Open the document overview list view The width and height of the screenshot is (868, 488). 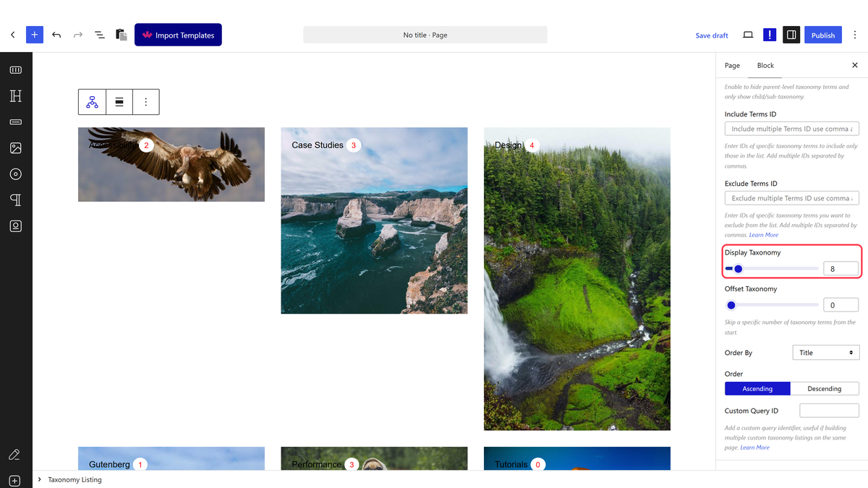[100, 35]
